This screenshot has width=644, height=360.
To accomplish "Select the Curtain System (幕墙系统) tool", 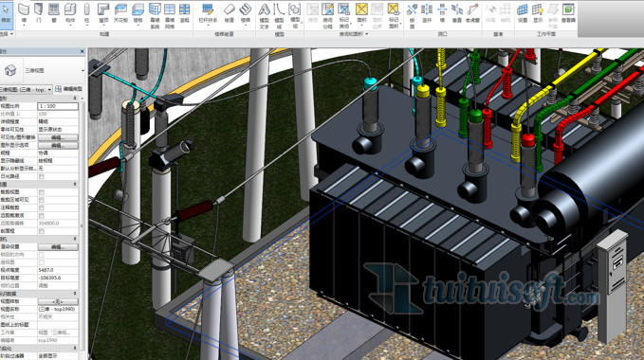I will (x=155, y=16).
